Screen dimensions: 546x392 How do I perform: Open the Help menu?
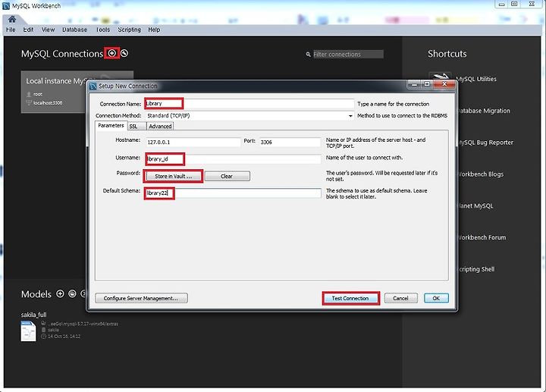pyautogui.click(x=154, y=30)
